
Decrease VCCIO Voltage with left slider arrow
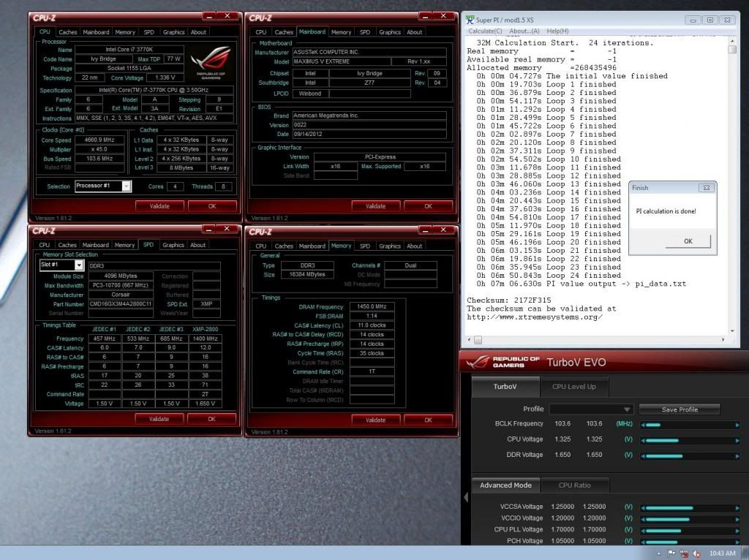(643, 519)
